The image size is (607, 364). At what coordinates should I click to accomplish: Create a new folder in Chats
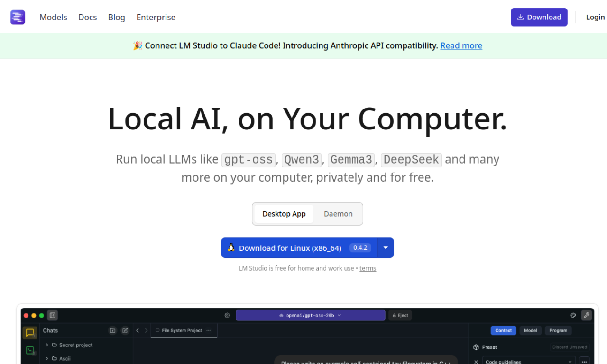[x=112, y=330]
